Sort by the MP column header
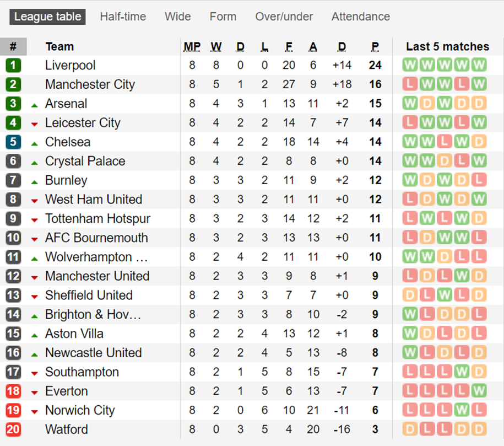This screenshot has height=446, width=504. point(192,47)
